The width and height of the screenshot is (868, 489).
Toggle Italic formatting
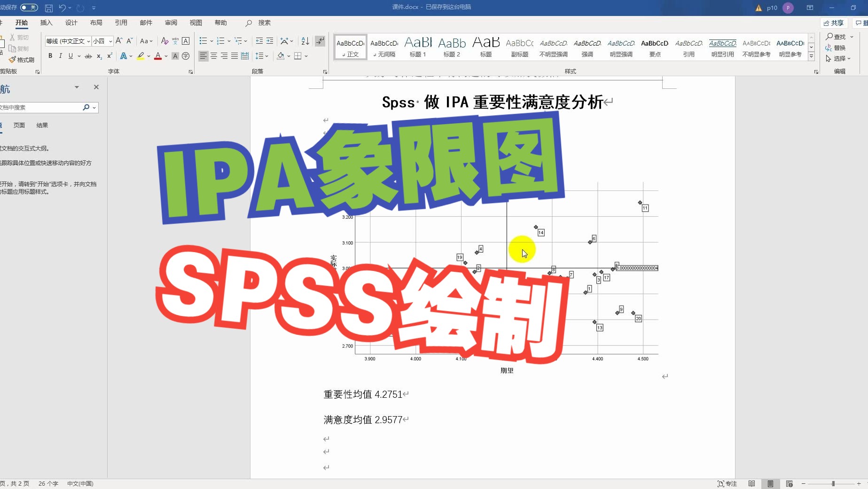60,56
